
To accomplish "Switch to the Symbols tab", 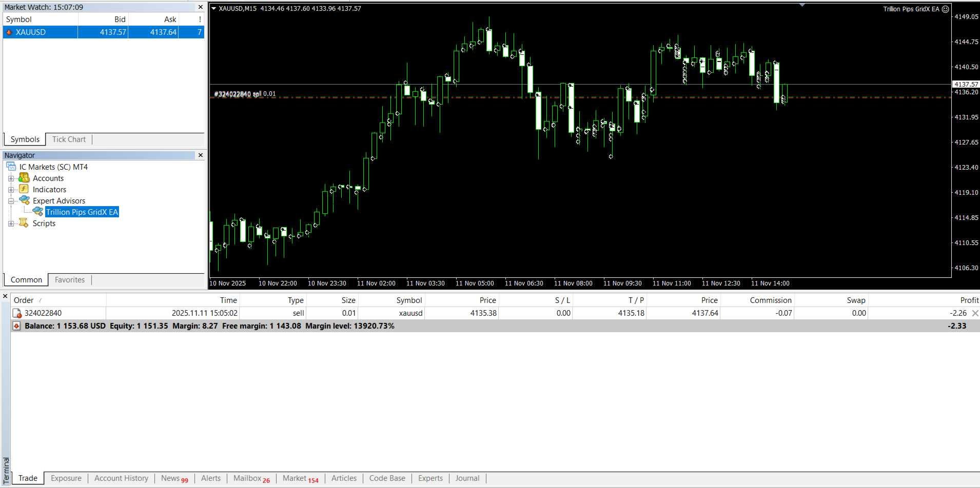I will (x=25, y=139).
